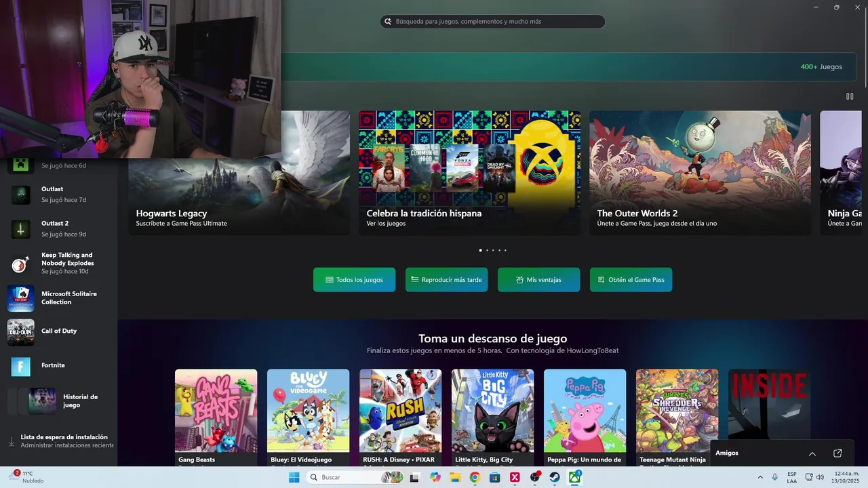Click the Xbox search input field
Viewport: 868px width, 488px height.
[492, 22]
